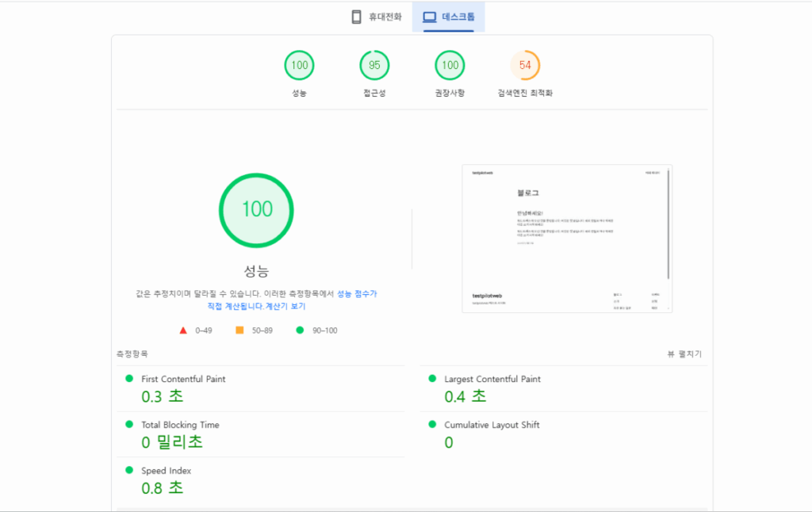Open the 성능 점수가 직접 계산됩니다 link

(357, 294)
